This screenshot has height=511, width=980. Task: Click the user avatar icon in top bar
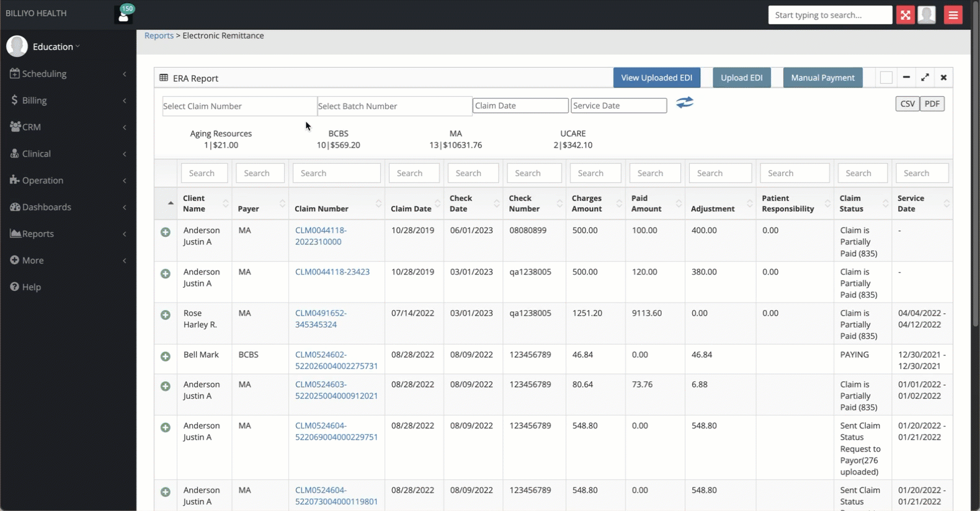[927, 15]
